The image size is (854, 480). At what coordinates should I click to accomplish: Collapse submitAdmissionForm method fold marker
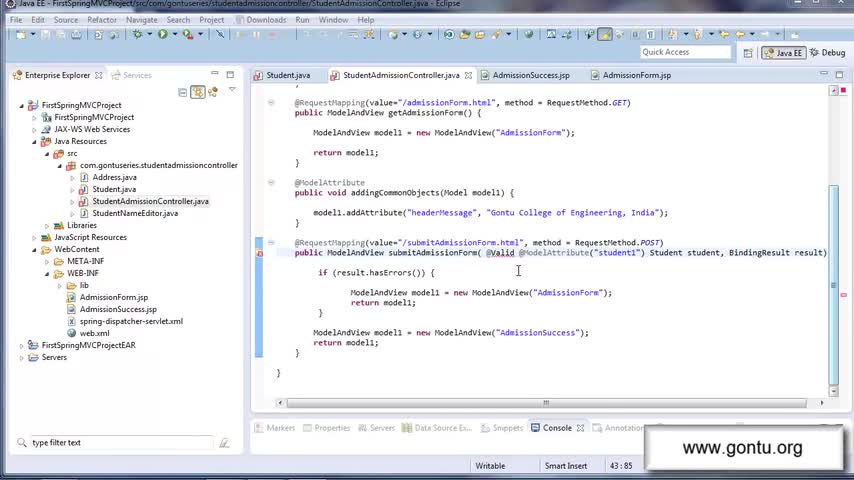click(x=271, y=242)
